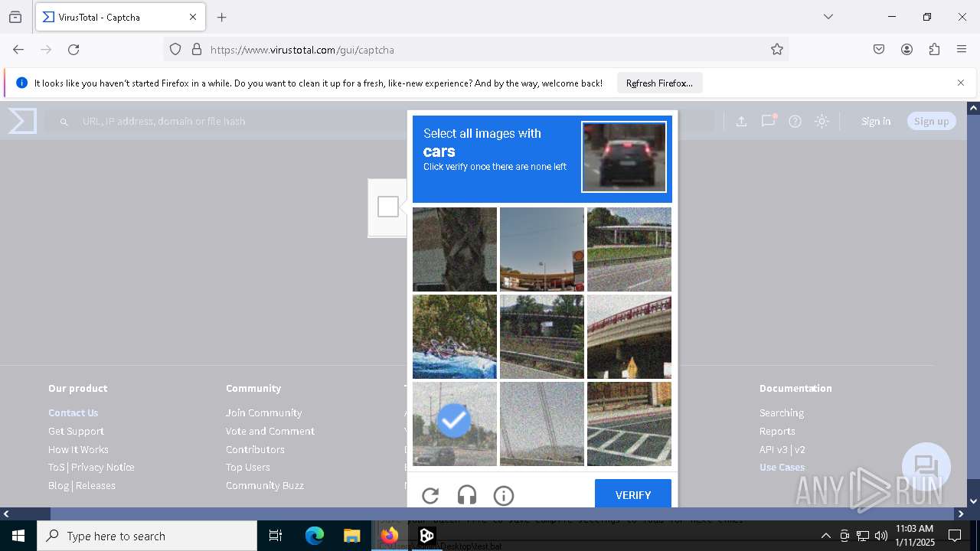This screenshot has width=980, height=551.
Task: Close the VirusTotal - Captcha tab
Action: (x=193, y=17)
